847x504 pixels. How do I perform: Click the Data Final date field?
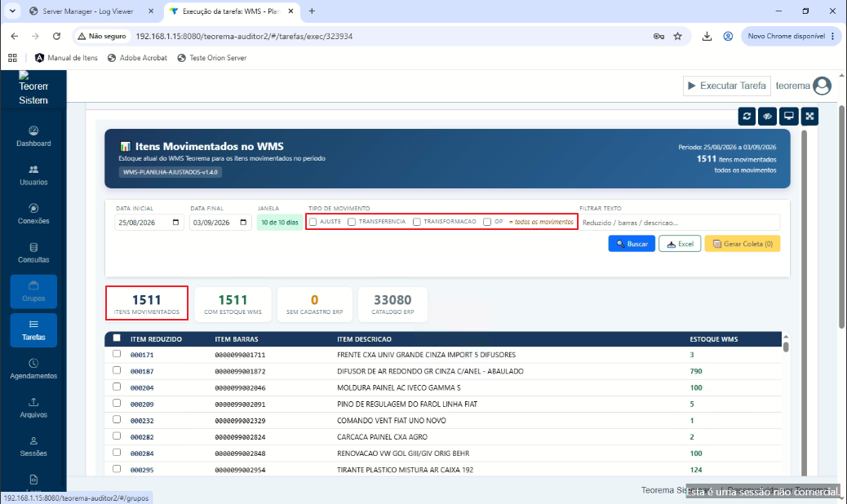tap(220, 223)
